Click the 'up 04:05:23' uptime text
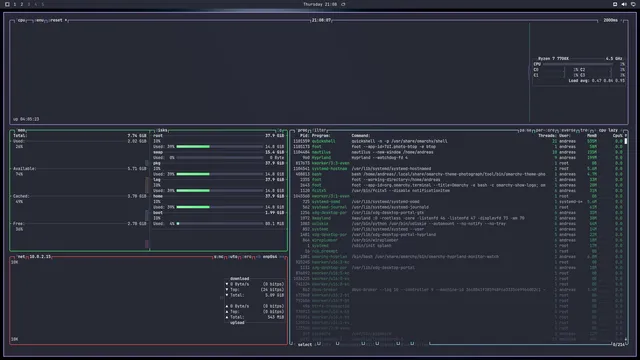Viewport: 640px width, 360px height. click(x=26, y=119)
